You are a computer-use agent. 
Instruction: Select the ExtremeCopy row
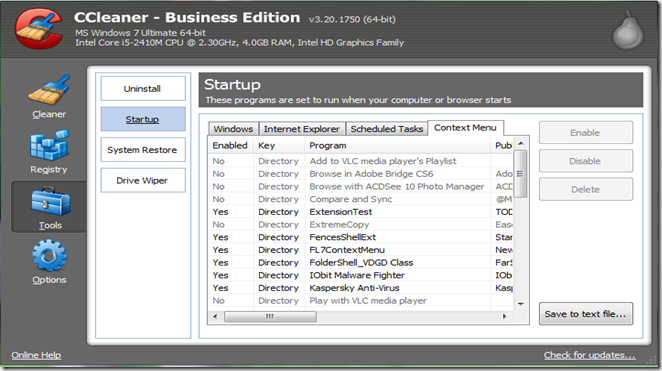click(x=361, y=224)
